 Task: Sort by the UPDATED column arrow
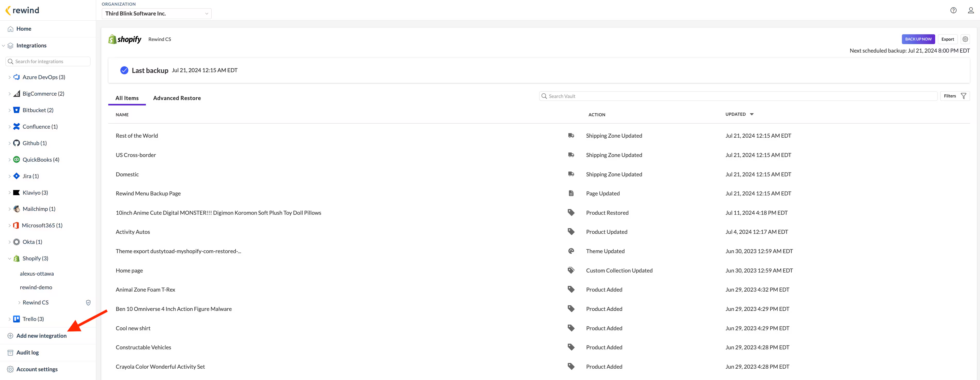tap(751, 114)
